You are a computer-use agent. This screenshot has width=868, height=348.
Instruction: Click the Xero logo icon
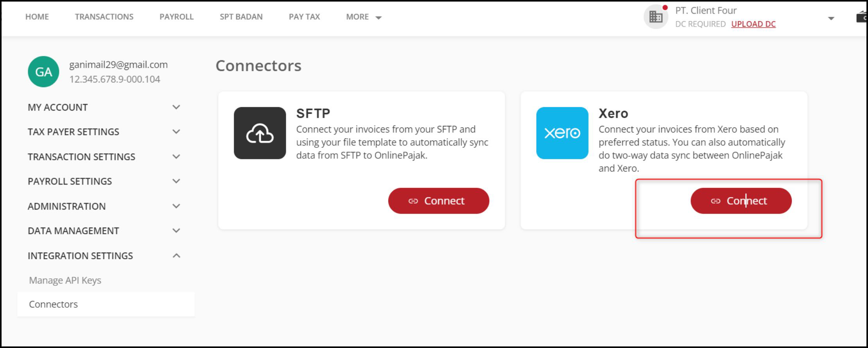tap(562, 133)
